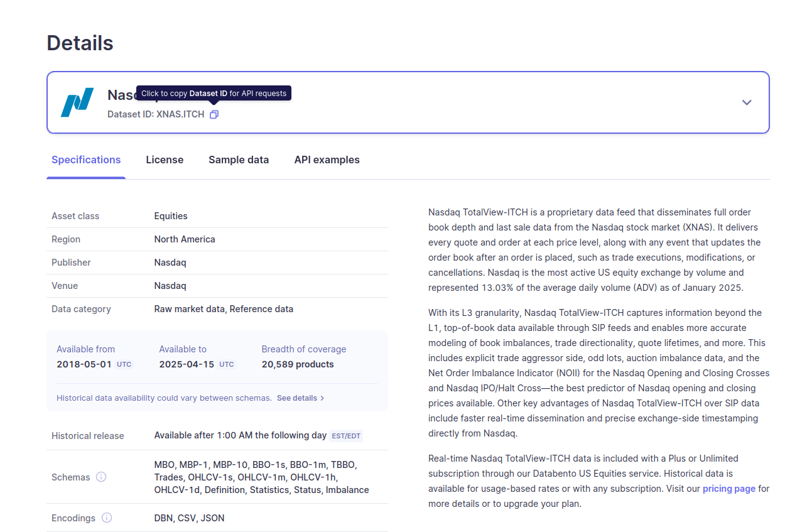Open the License tab
Viewport: 812px width, 532px height.
[165, 160]
